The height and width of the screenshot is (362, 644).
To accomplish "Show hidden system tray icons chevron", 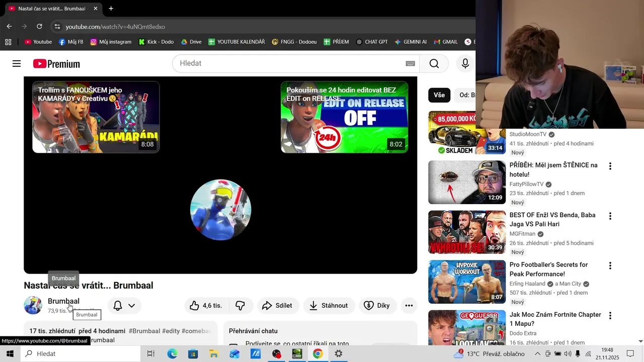I will coord(537,354).
